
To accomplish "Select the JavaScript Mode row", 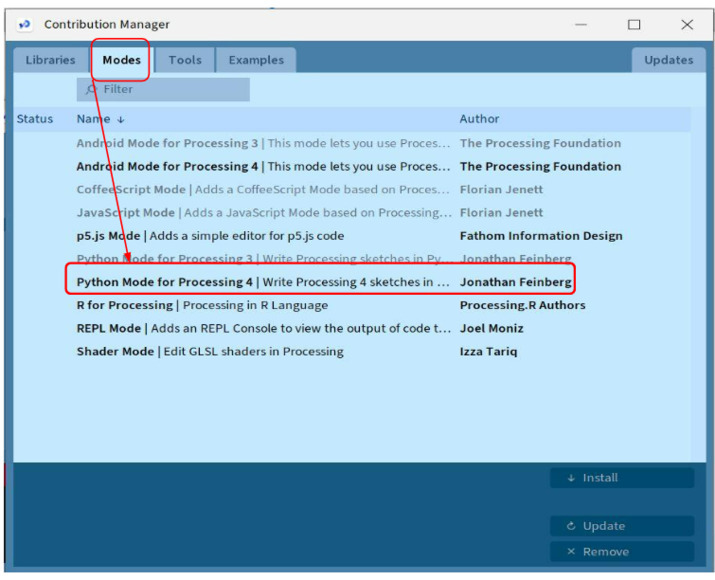I will click(351, 212).
